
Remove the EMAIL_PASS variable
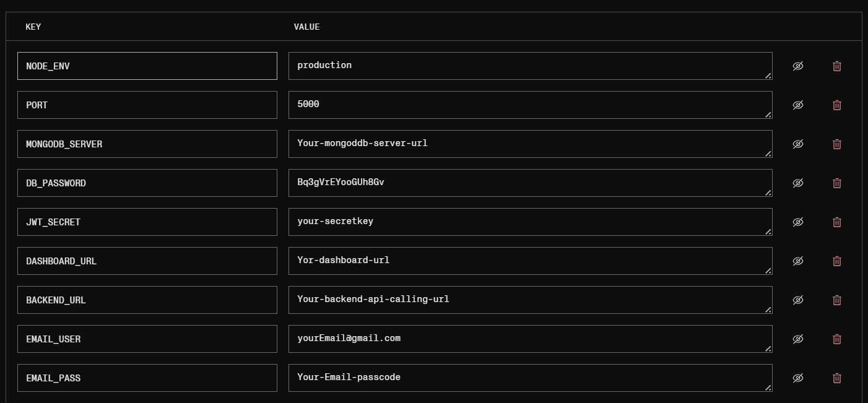837,378
